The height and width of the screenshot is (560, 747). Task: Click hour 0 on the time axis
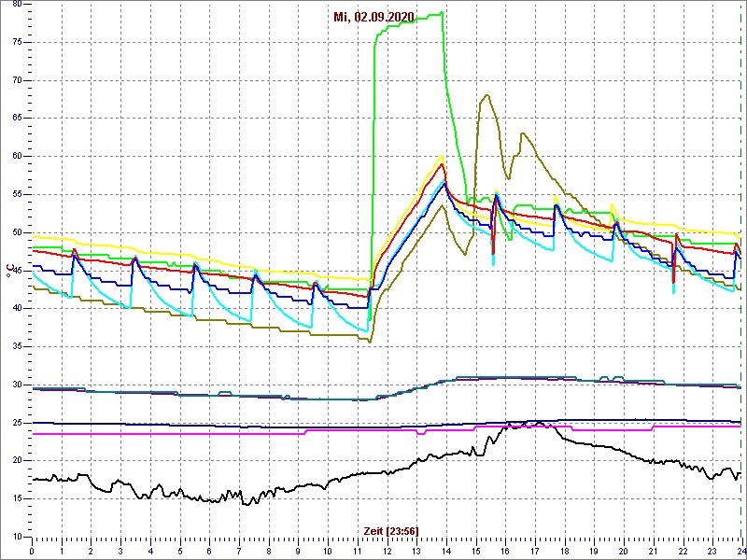pos(32,550)
